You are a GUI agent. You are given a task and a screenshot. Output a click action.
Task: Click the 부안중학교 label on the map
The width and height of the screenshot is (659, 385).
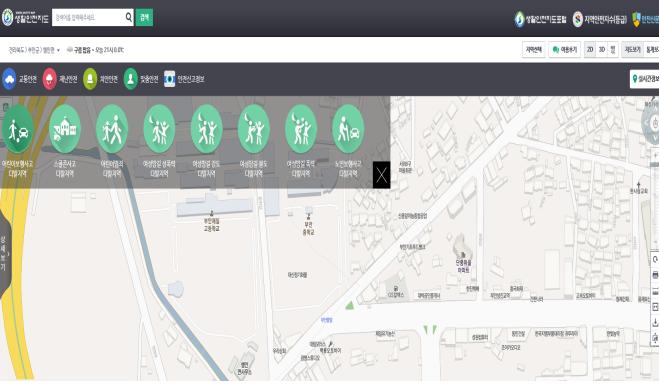click(x=308, y=228)
